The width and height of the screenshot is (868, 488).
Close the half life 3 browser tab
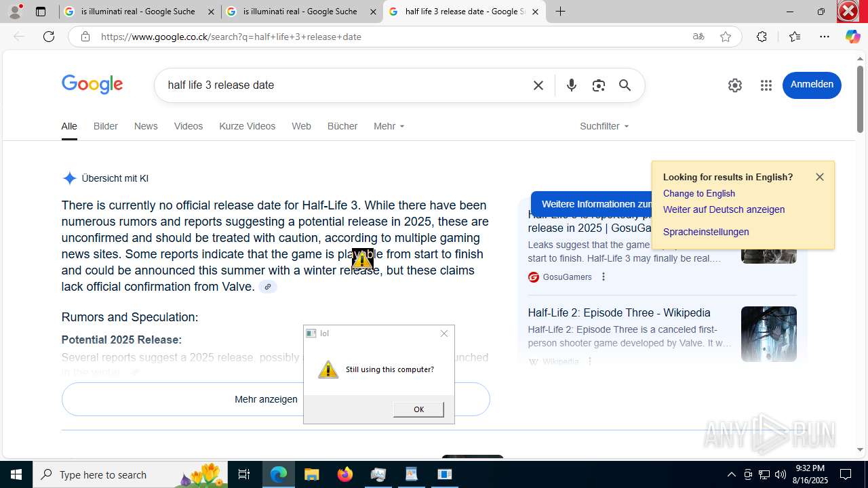(x=535, y=12)
